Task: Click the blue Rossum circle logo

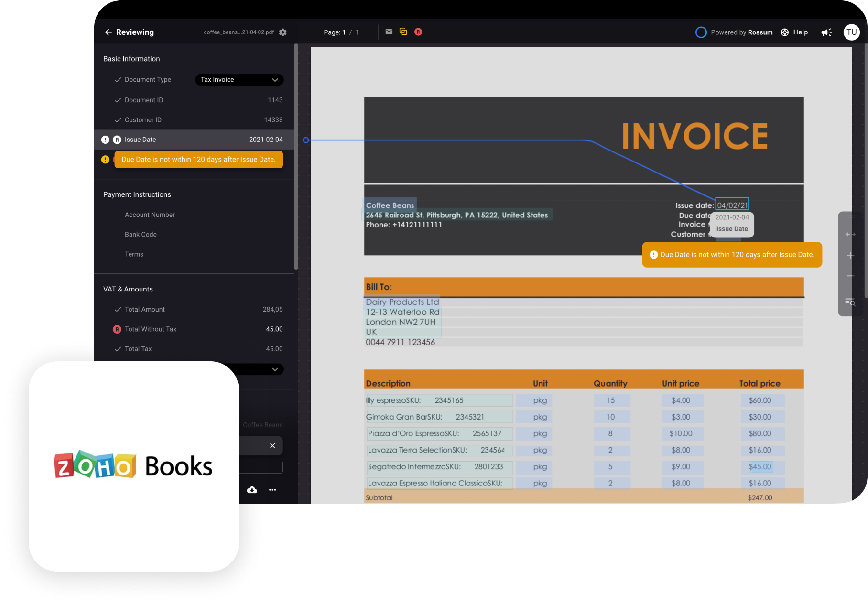Action: (701, 32)
